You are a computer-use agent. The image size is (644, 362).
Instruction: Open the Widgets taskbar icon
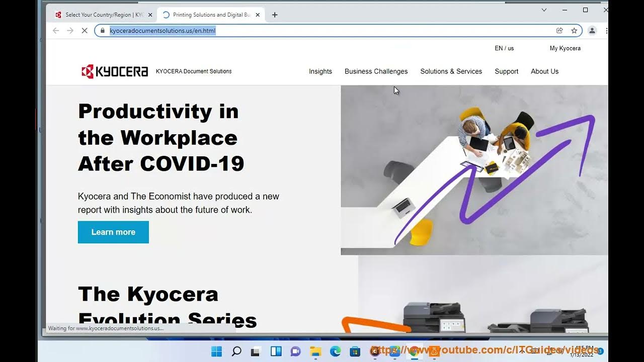coord(276,351)
